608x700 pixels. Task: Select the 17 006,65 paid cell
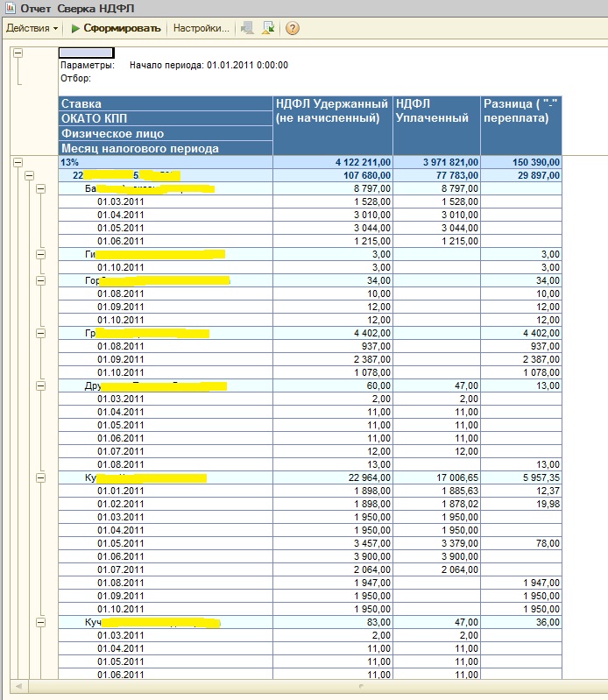pyautogui.click(x=436, y=477)
